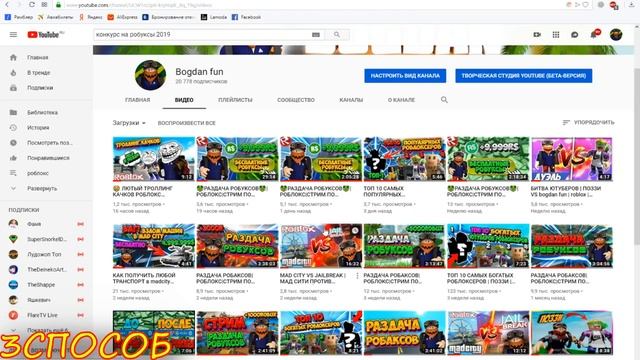640x360 pixels.
Task: Open the on-screen keyboard icon in search box
Action: pos(316,35)
